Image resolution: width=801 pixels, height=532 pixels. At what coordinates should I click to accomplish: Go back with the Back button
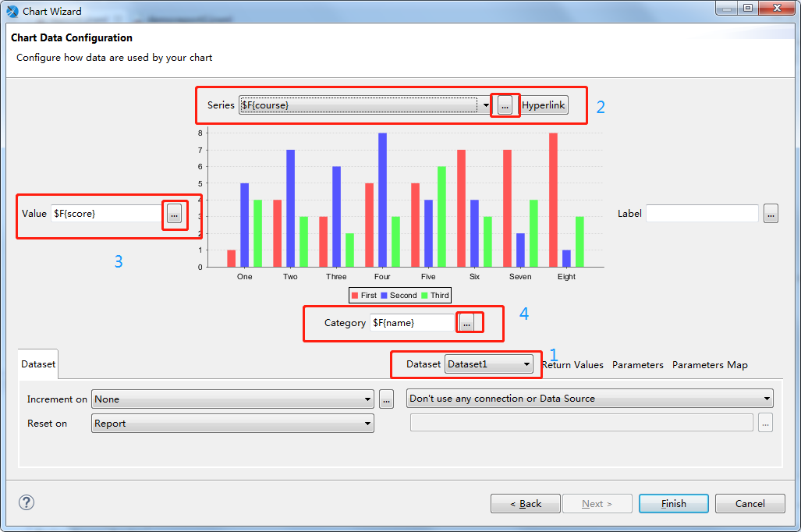pos(525,503)
